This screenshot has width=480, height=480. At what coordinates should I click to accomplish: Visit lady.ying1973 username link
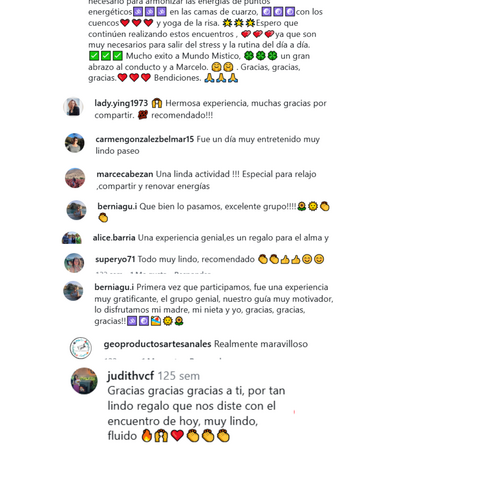click(121, 103)
